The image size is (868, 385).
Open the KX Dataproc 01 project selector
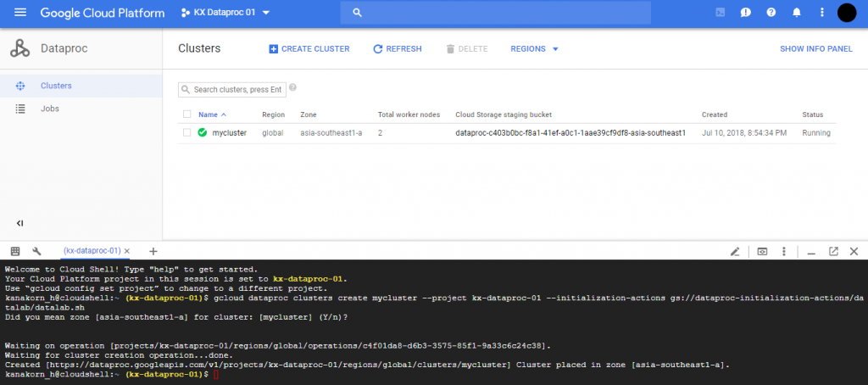[x=225, y=12]
